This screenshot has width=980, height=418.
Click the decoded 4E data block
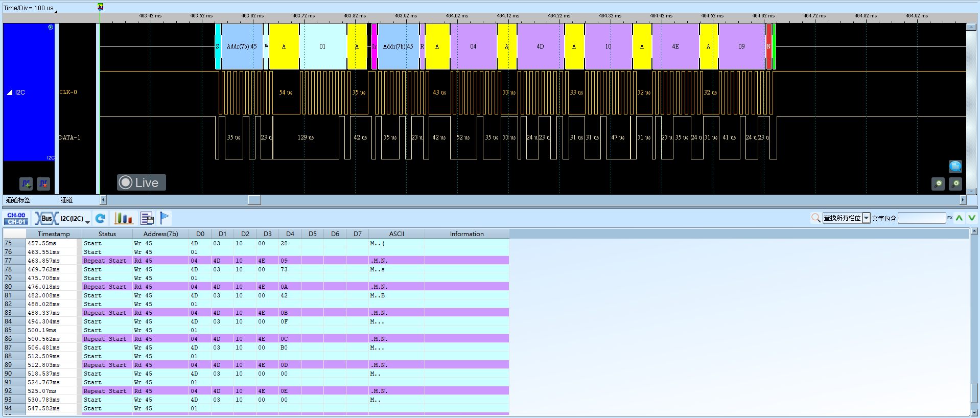675,47
